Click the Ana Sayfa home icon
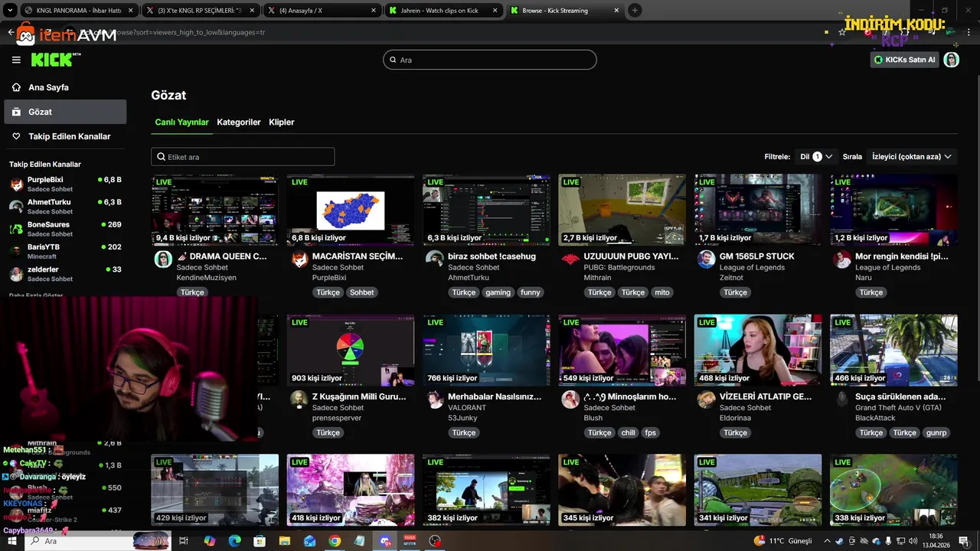980x551 pixels. point(16,87)
